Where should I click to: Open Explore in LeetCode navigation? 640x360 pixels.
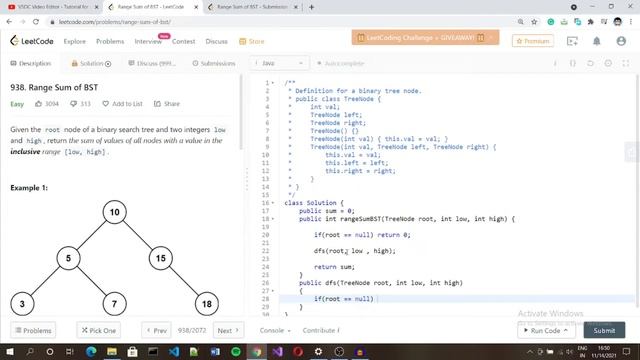[75, 41]
